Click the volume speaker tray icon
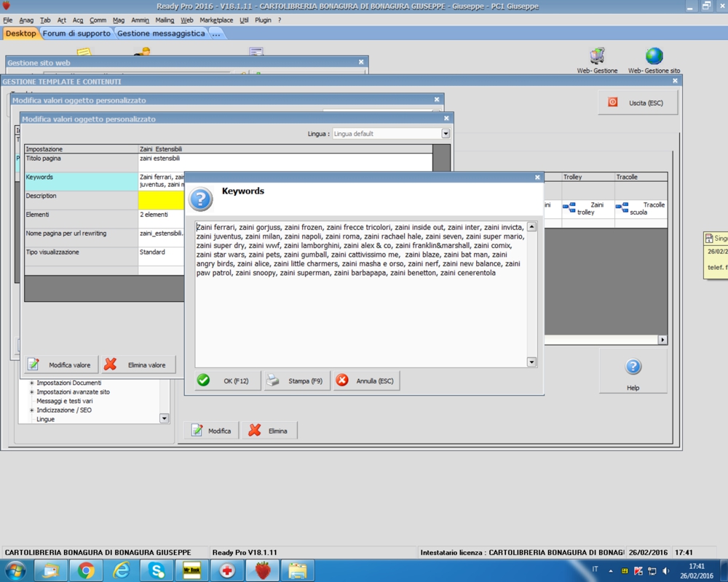Viewport: 728px width, 582px height. [666, 571]
